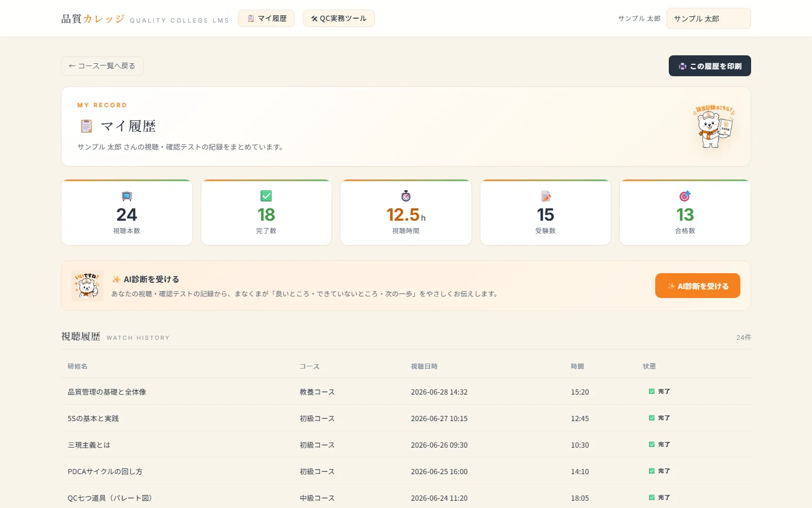
Task: Go back via コース一覧へ戻る button
Action: coord(102,66)
